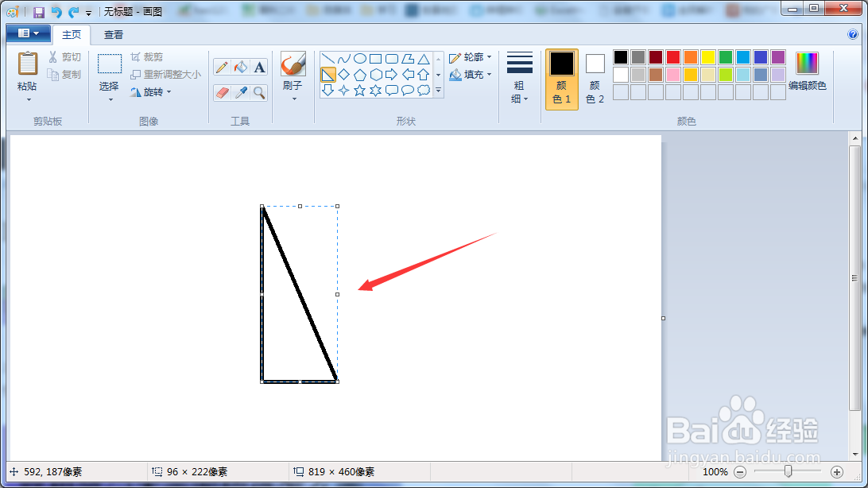Viewport: 868px width, 488px height.
Task: Click the Copy button
Action: 64,74
